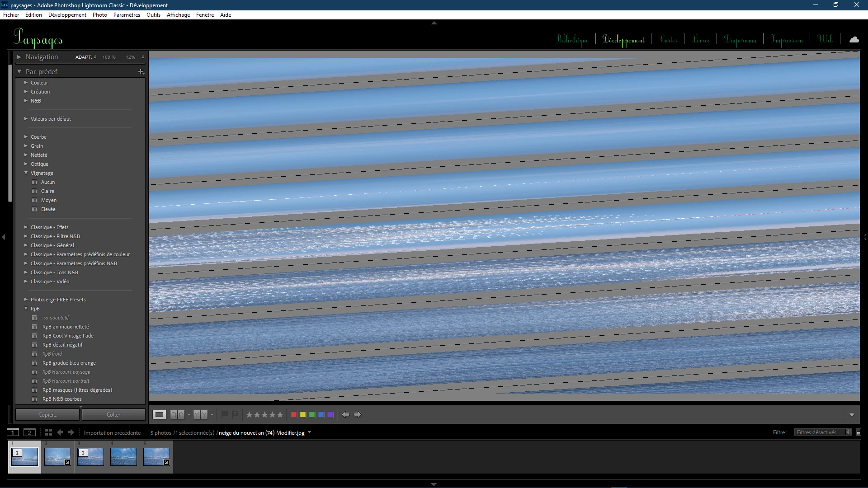Toggle the filter lock switch
Image resolution: width=868 pixels, height=488 pixels.
[x=859, y=432]
